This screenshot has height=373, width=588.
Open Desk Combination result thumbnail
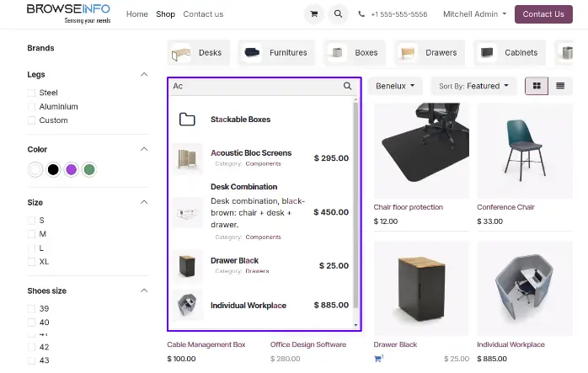click(x=188, y=212)
